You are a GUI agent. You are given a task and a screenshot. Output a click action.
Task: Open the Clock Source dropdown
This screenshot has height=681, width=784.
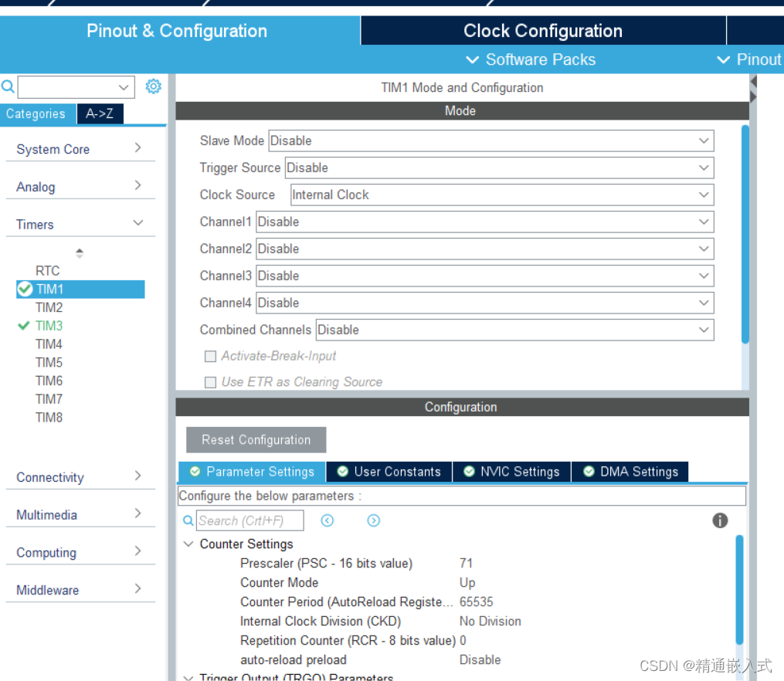point(502,195)
